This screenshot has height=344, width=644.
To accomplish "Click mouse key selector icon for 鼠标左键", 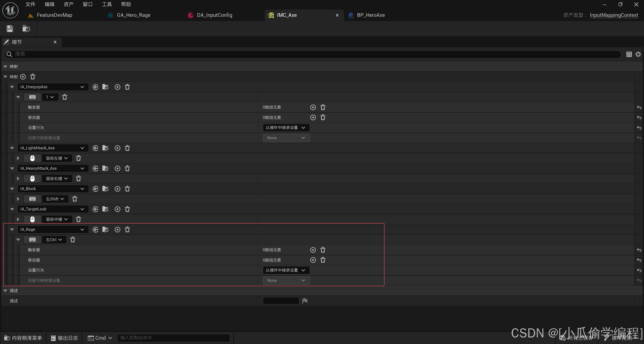I will pyautogui.click(x=32, y=158).
